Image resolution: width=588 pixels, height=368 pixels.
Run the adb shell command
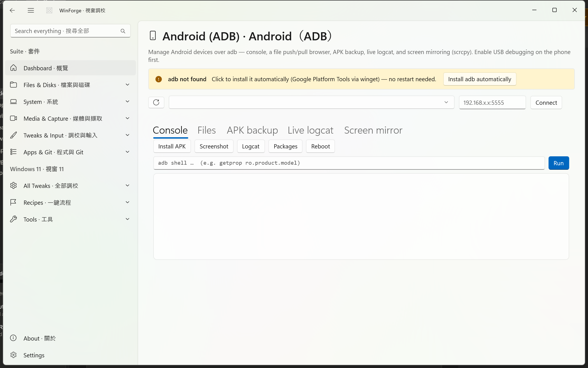[x=559, y=163]
